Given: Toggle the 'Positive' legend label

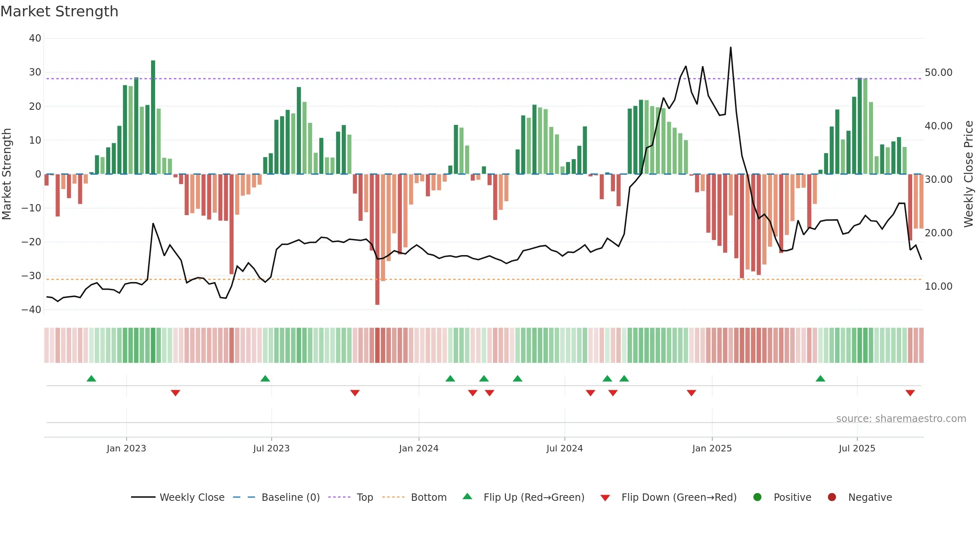Looking at the screenshot, I should [x=793, y=497].
